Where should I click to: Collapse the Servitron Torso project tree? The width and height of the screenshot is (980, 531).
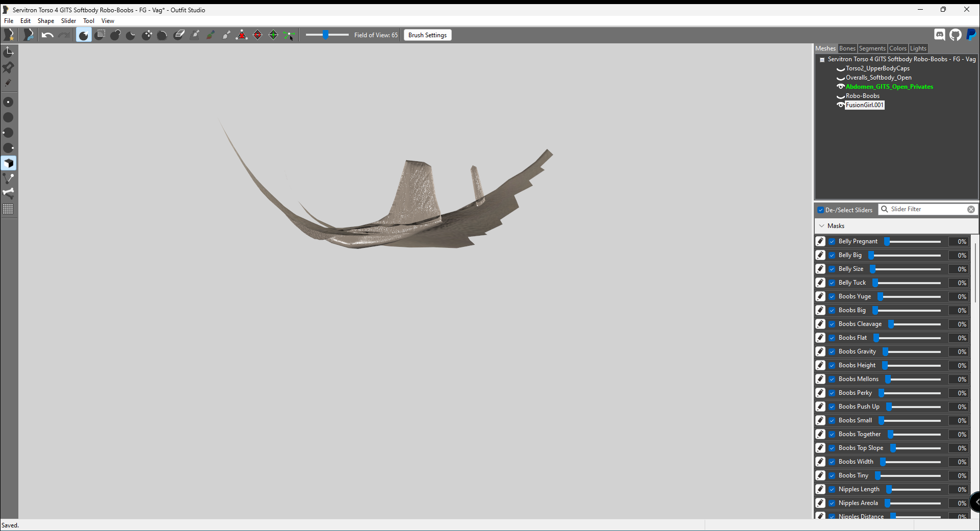click(822, 60)
